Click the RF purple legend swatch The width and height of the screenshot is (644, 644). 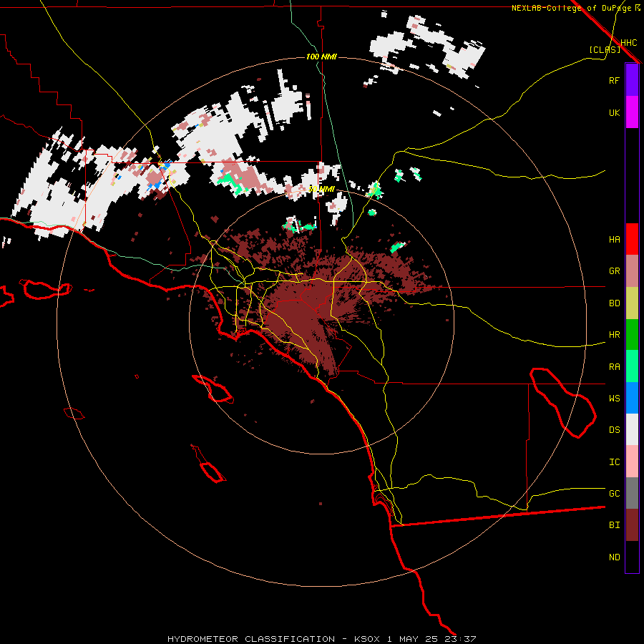coord(632,80)
